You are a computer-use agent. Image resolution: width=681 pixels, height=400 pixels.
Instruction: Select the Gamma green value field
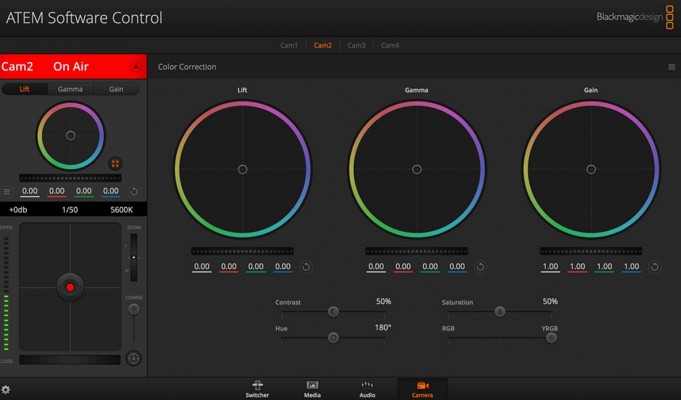click(x=430, y=267)
